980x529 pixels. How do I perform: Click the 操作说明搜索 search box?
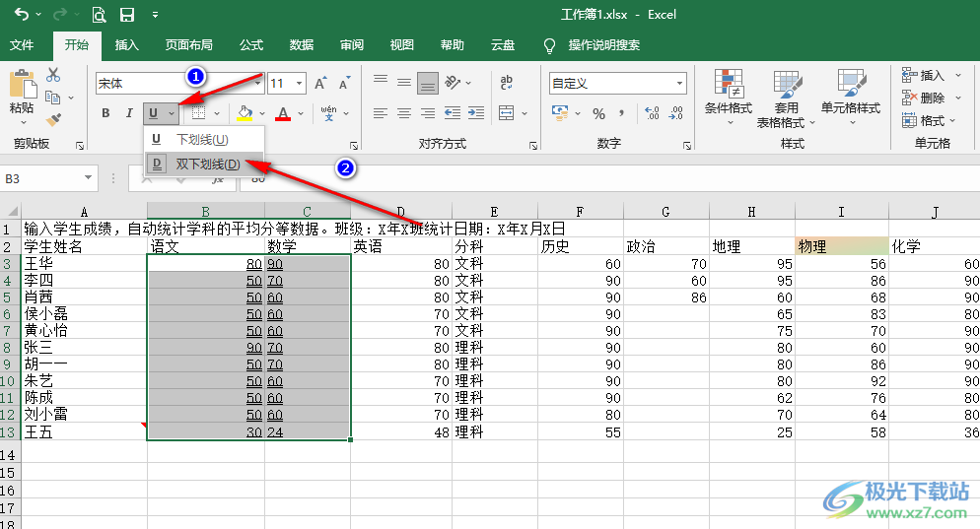tap(603, 45)
